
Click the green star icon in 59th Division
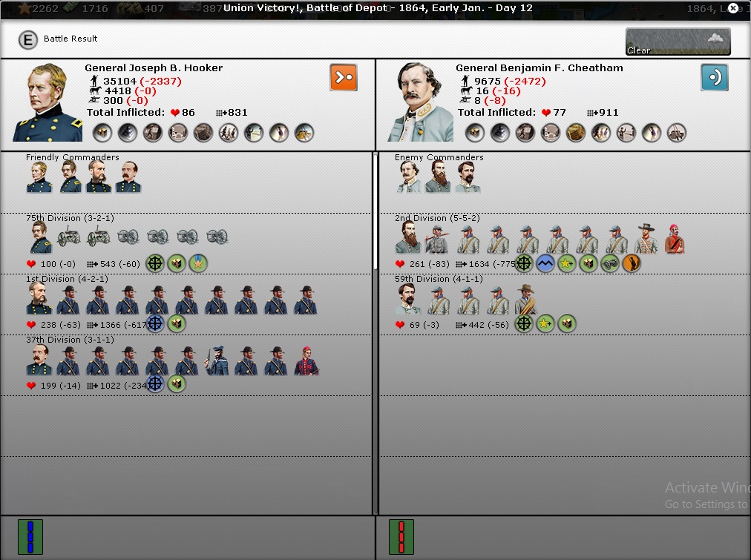[545, 323]
